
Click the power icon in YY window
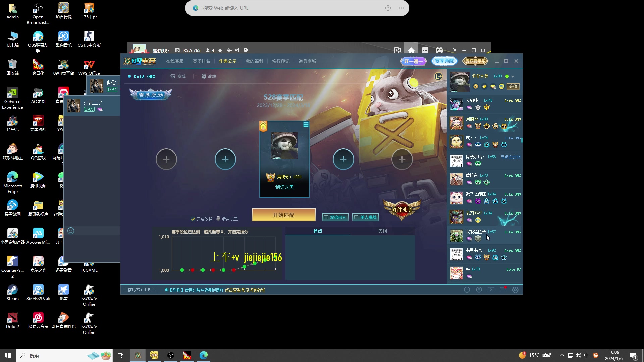pos(483,50)
